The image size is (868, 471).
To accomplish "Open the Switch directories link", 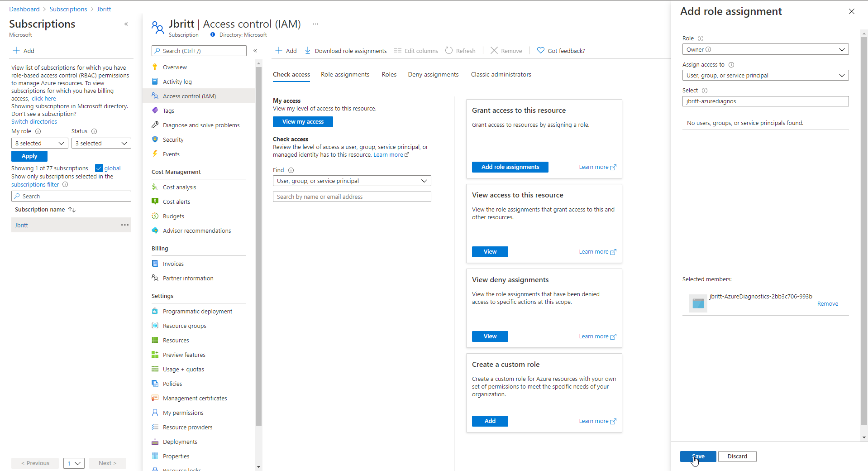I will tap(34, 122).
